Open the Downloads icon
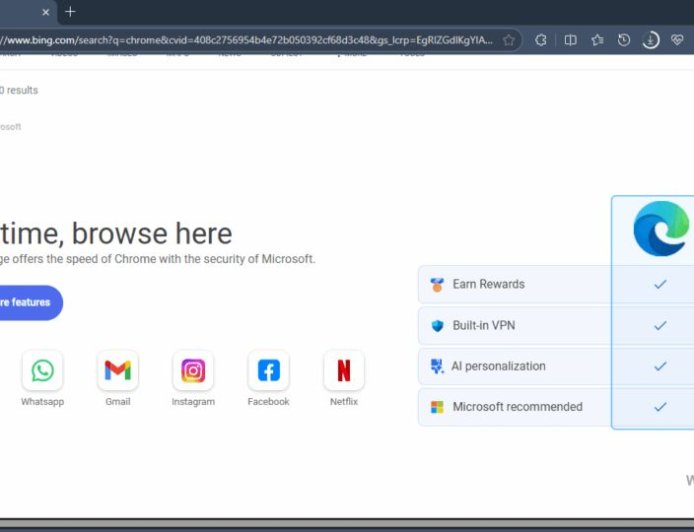The height and width of the screenshot is (532, 694). point(651,40)
